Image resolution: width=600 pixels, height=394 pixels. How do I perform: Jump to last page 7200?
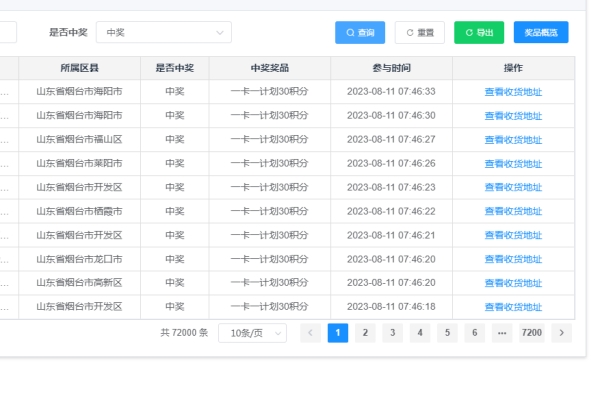pyautogui.click(x=532, y=333)
